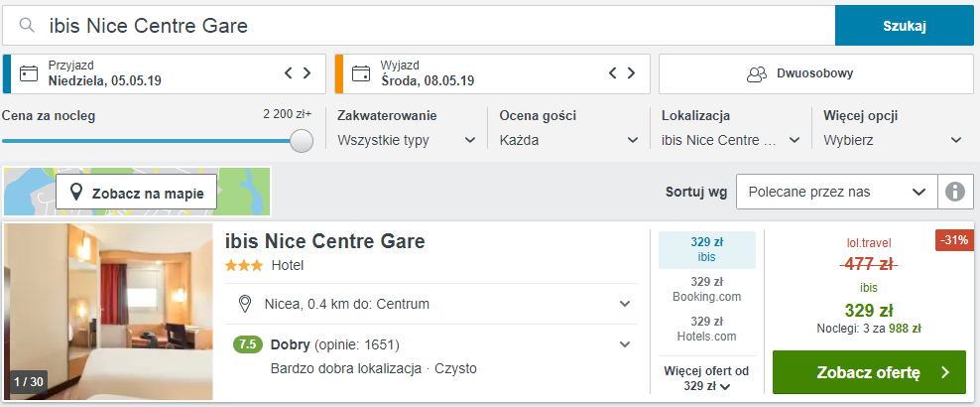980x407 pixels.
Task: Click the 2 200 zł+ price label
Action: pos(288,114)
